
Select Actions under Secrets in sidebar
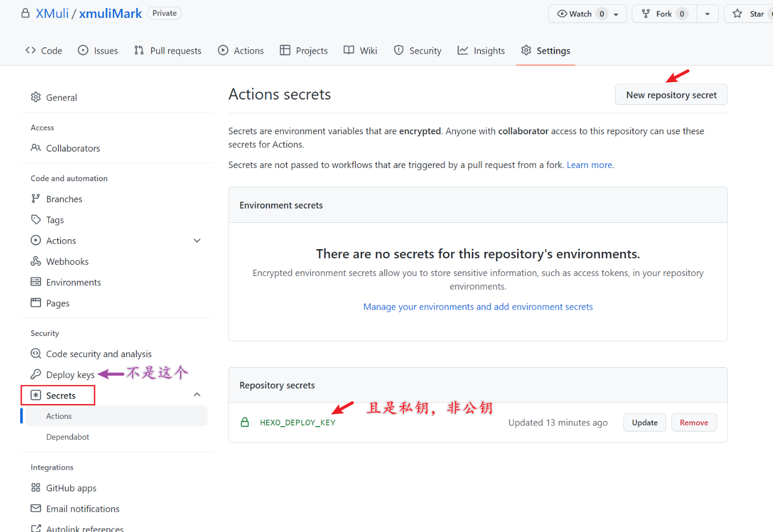point(116,416)
